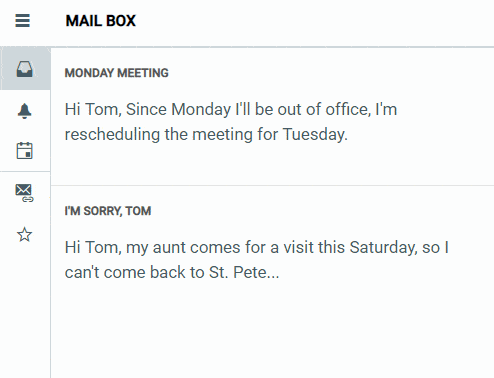Click the MAIL BOX header title
The height and width of the screenshot is (378, 494).
pos(101,21)
